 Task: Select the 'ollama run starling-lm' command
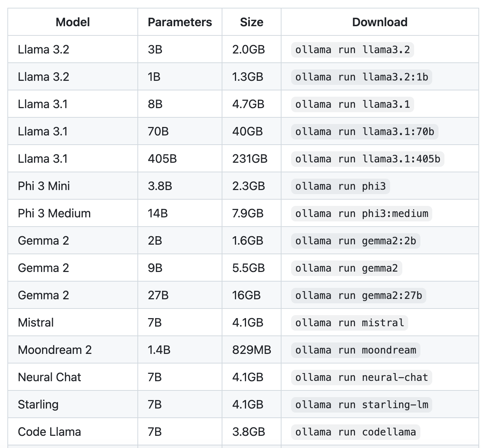[361, 405]
